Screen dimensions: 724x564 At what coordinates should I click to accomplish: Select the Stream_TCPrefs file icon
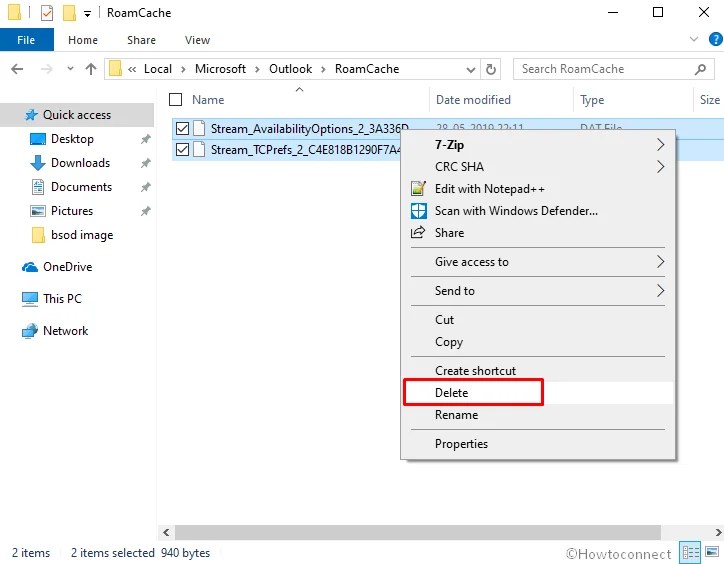pos(199,150)
